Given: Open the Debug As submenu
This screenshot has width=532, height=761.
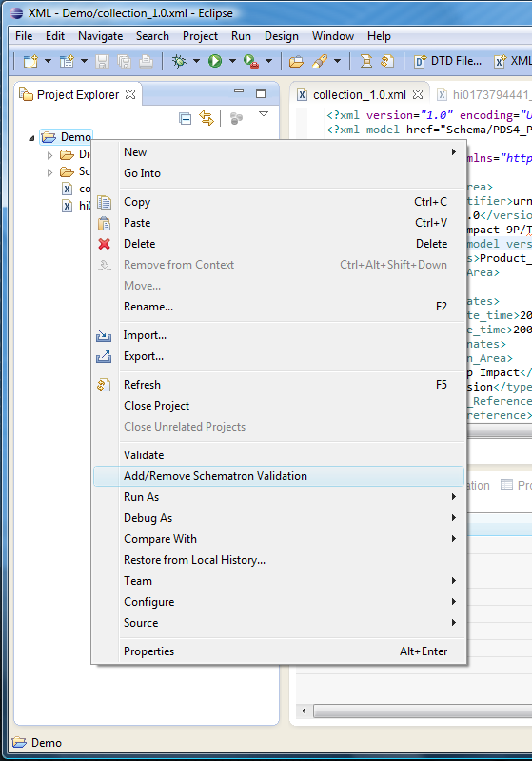Looking at the screenshot, I should click(x=279, y=518).
